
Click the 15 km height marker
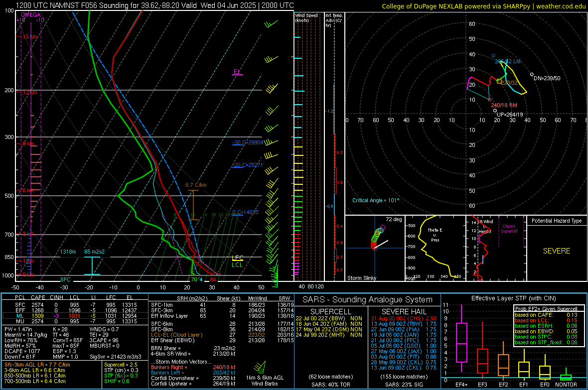coord(30,36)
